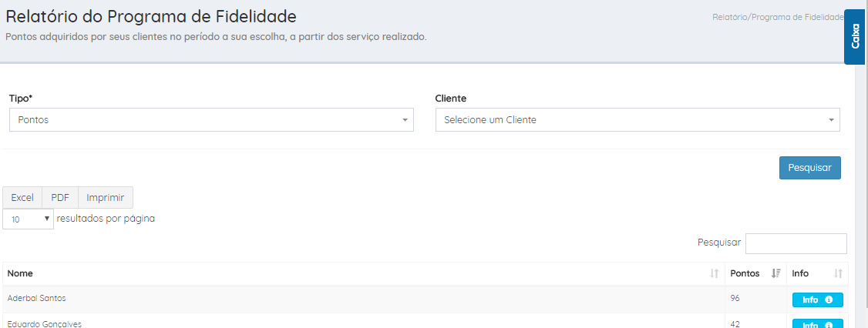
Task: Export the report with the Excel button
Action: [22, 198]
